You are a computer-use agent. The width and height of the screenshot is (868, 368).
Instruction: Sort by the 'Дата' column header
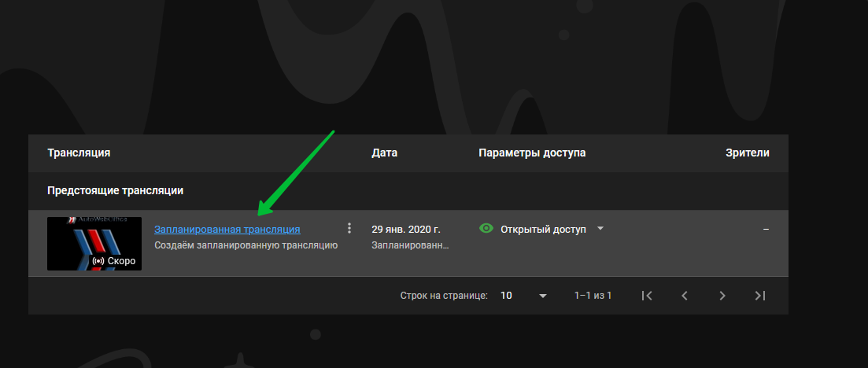click(x=384, y=153)
